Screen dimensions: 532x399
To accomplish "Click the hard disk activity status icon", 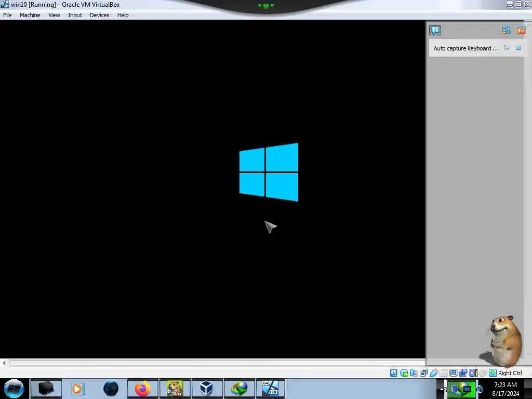I will click(x=394, y=373).
